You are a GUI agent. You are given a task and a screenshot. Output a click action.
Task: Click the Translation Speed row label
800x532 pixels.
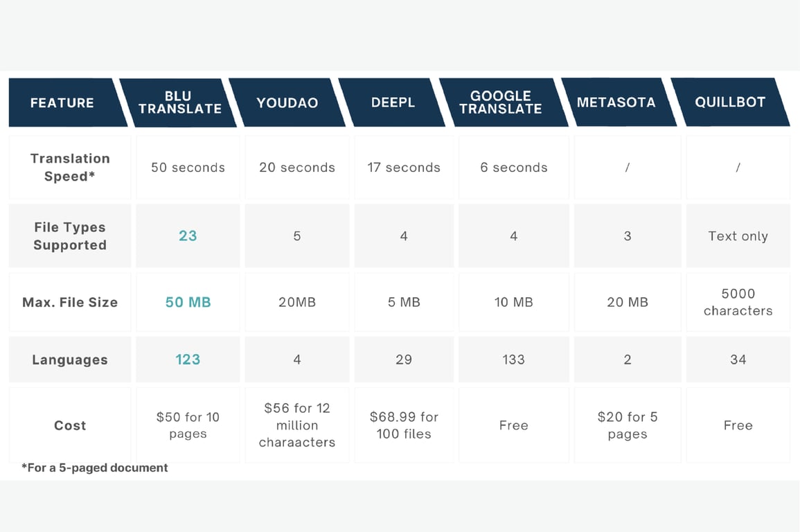[70, 168]
